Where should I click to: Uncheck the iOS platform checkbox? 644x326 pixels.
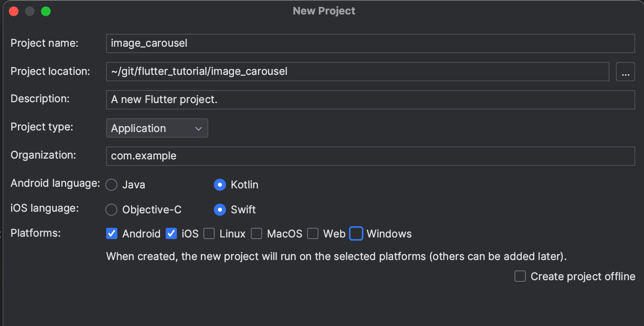(171, 233)
